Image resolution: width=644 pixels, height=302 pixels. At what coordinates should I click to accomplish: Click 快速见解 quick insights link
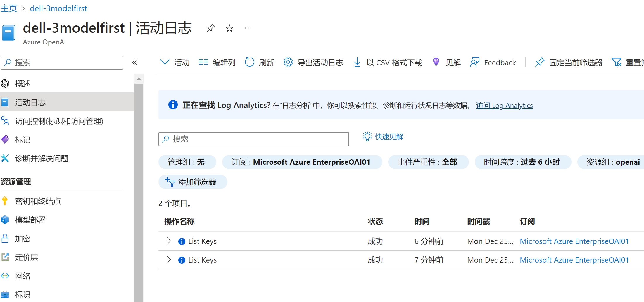(x=383, y=137)
